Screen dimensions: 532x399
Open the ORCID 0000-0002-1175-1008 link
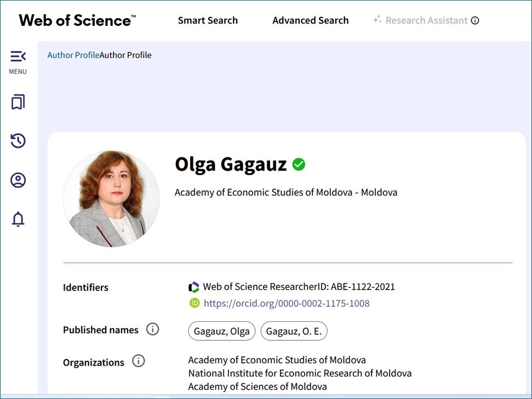[x=287, y=303]
